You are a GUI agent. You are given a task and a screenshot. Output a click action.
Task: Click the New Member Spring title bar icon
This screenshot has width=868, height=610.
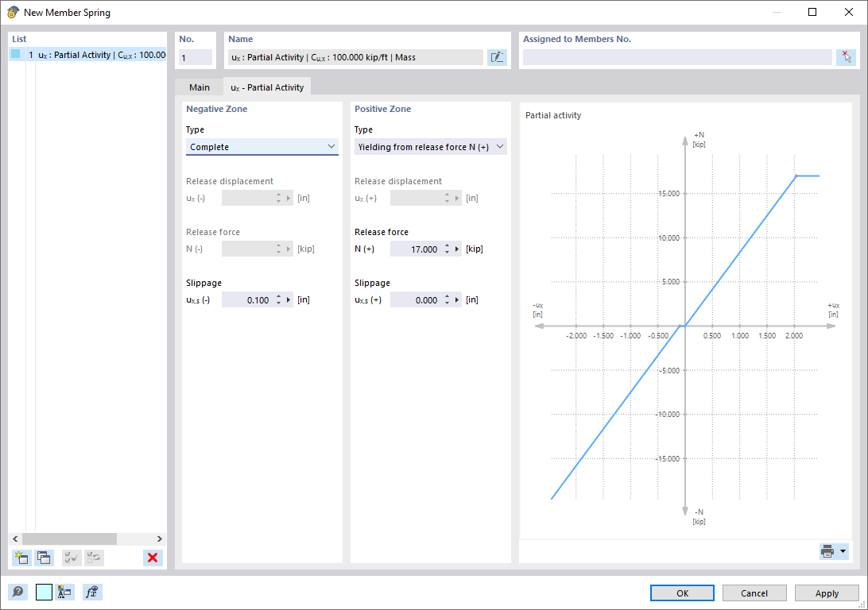tap(13, 12)
